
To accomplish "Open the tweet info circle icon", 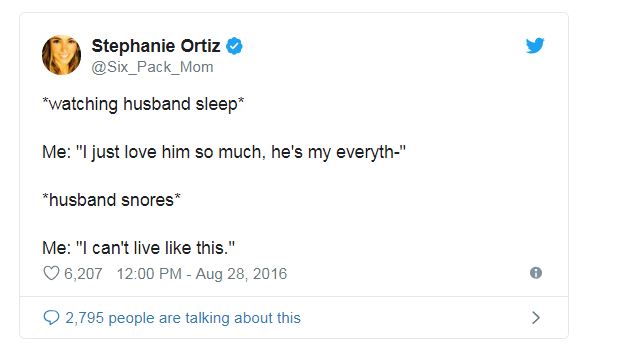I will point(536,273).
